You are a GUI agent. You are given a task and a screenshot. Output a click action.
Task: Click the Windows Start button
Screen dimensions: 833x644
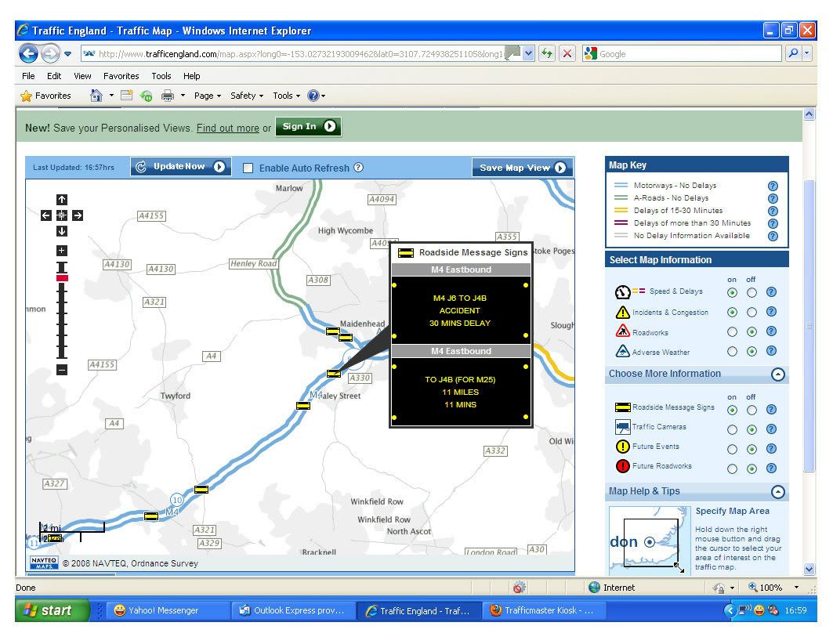52,610
